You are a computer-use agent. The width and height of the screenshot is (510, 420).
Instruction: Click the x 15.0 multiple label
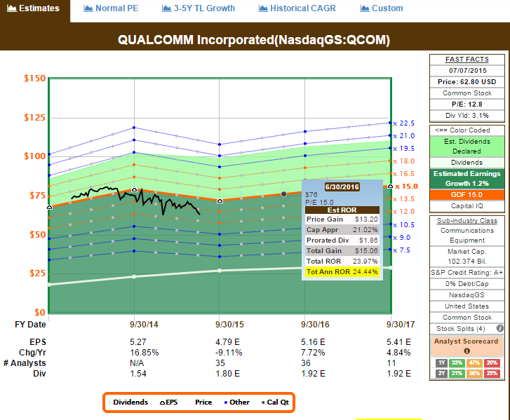406,187
